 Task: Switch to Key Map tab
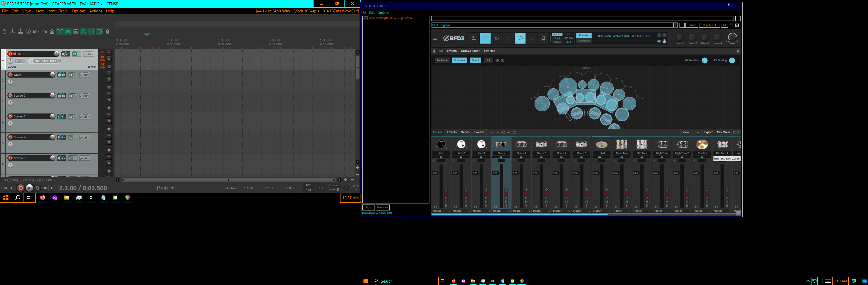pyautogui.click(x=489, y=51)
